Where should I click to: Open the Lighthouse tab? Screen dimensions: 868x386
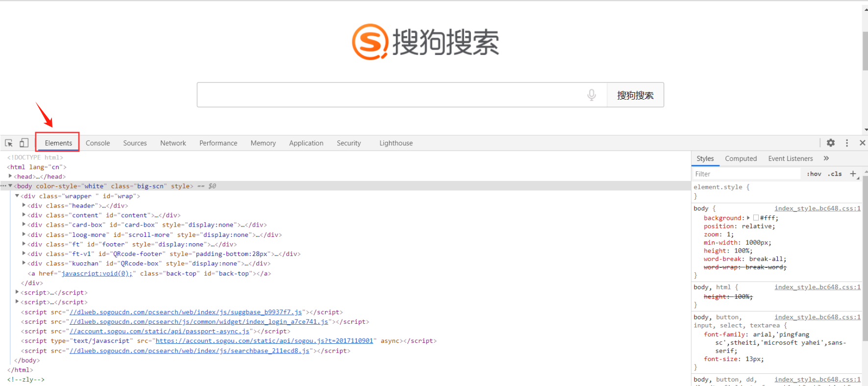pos(396,143)
